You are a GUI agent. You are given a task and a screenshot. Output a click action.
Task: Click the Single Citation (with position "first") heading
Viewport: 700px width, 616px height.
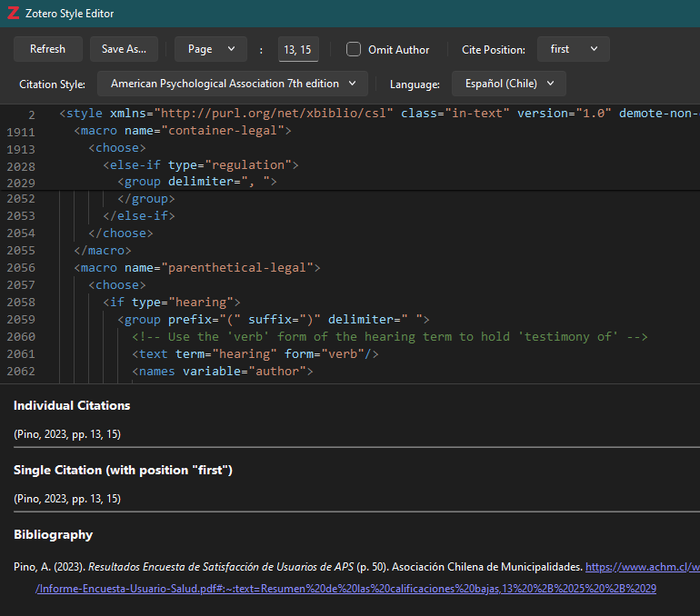pos(124,470)
